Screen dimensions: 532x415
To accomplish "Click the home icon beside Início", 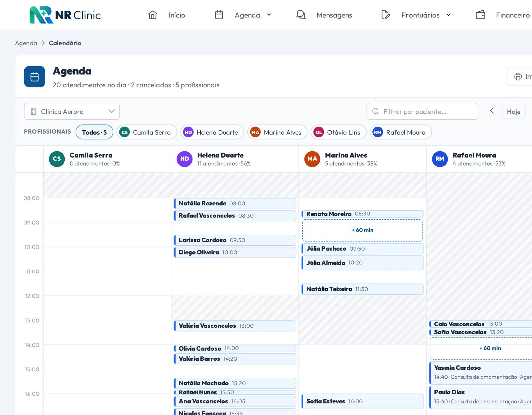I will [153, 15].
